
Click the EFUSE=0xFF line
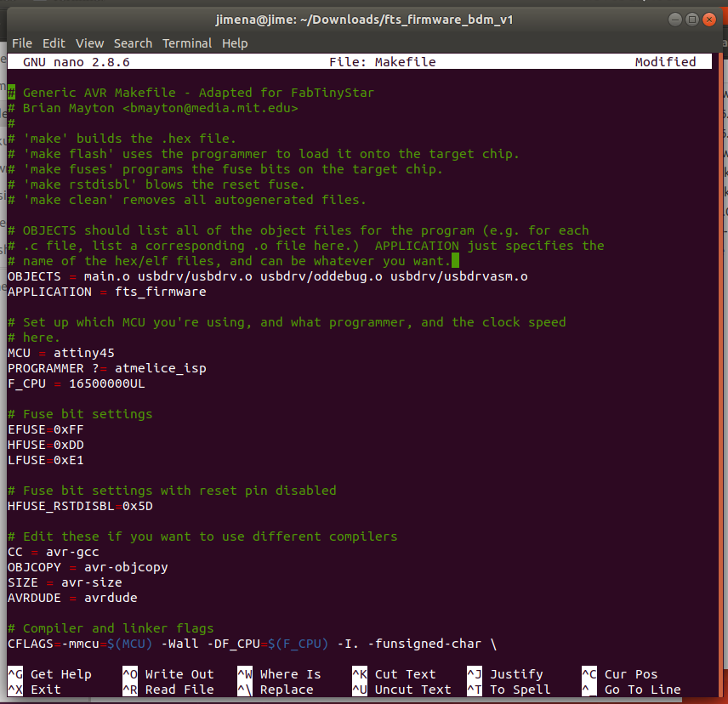(x=46, y=429)
